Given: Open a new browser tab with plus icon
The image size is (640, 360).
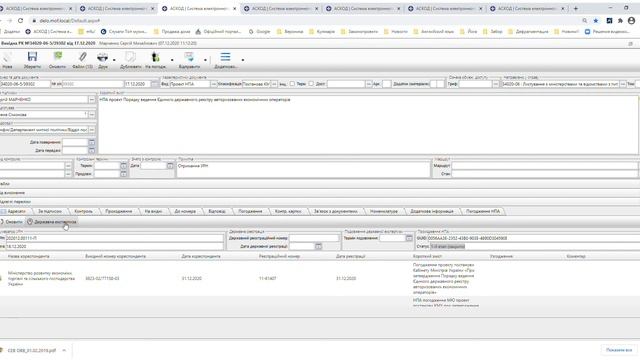Looking at the screenshot, I should click(x=576, y=8).
